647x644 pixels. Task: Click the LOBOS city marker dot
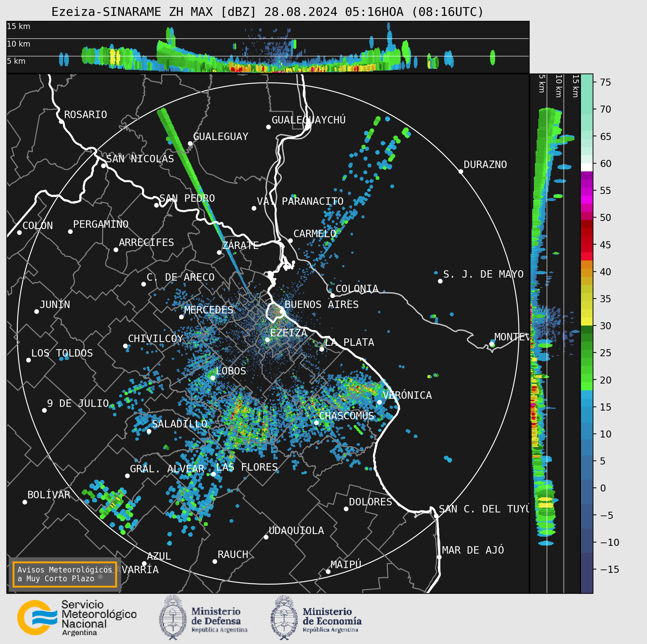pyautogui.click(x=213, y=378)
